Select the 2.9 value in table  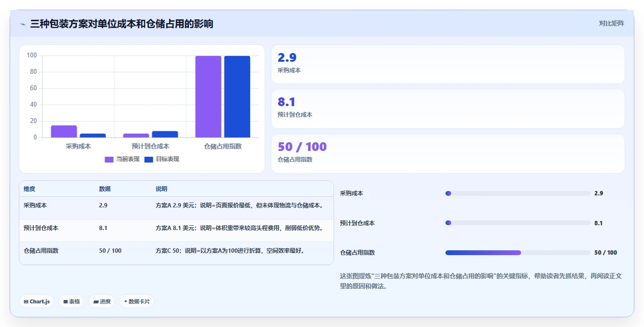[x=103, y=205]
